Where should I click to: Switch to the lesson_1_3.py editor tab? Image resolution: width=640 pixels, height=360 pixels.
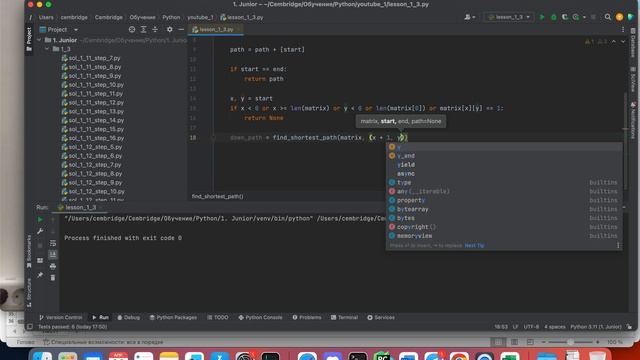216,29
